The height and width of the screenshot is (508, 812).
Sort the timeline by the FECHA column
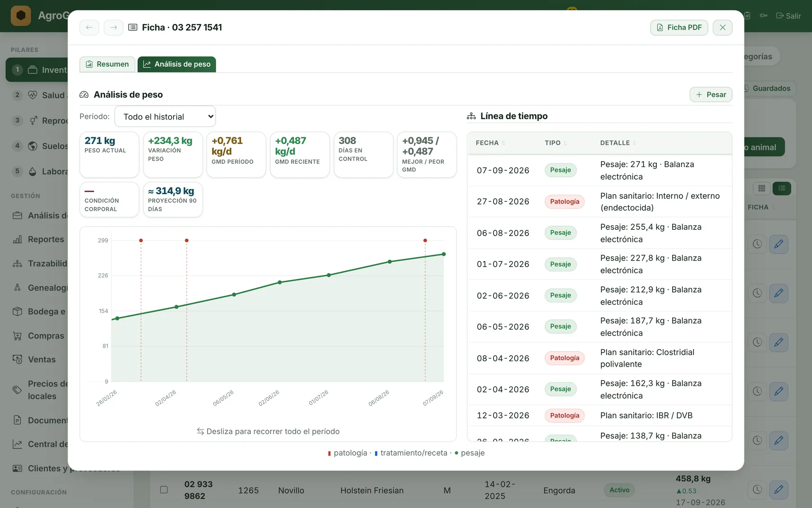(490, 143)
